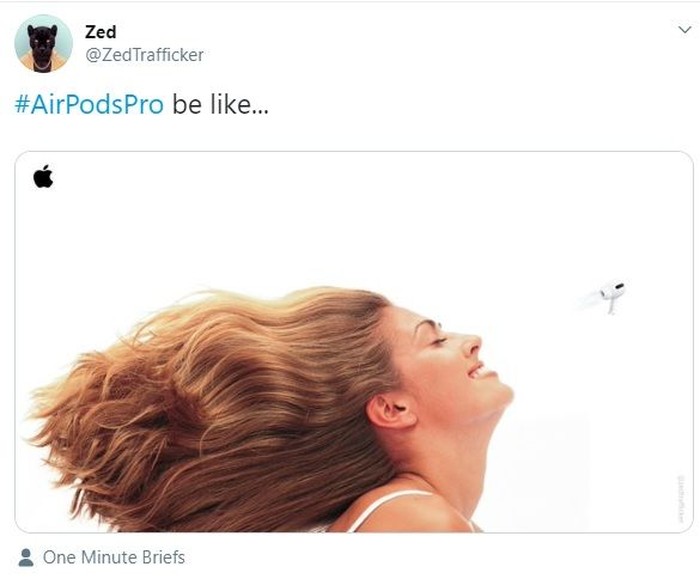Click the person icon beside One Minute Briefs
This screenshot has width=700, height=585.
(x=26, y=557)
